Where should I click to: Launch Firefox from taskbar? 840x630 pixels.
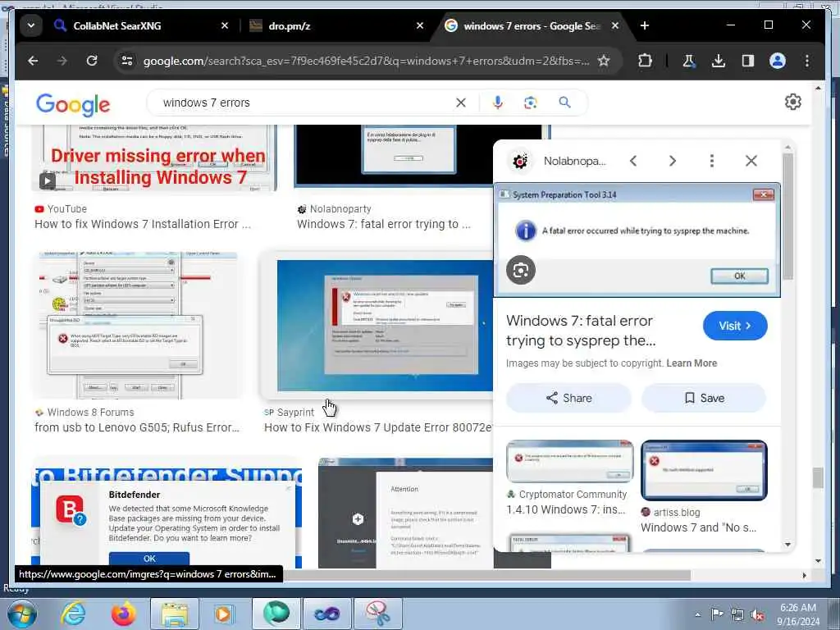point(123,614)
